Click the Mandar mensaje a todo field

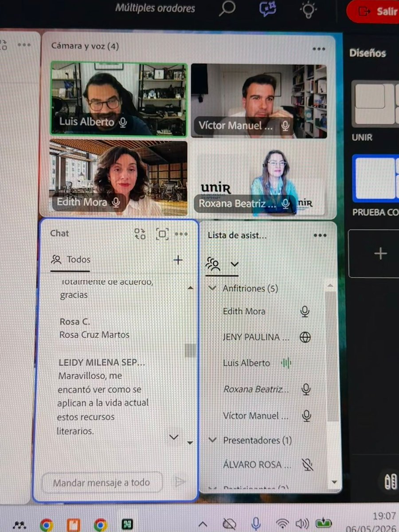coord(102,482)
